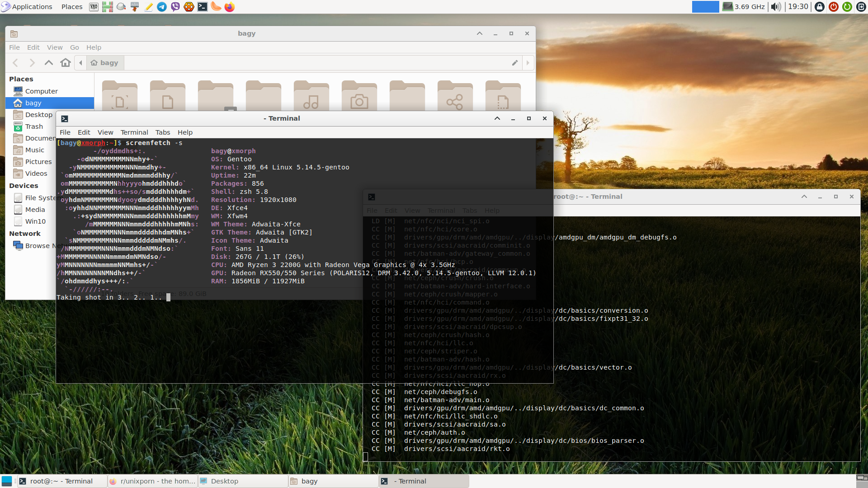Click the speaker volume icon near the clock
The image size is (868, 488).
coord(776,7)
